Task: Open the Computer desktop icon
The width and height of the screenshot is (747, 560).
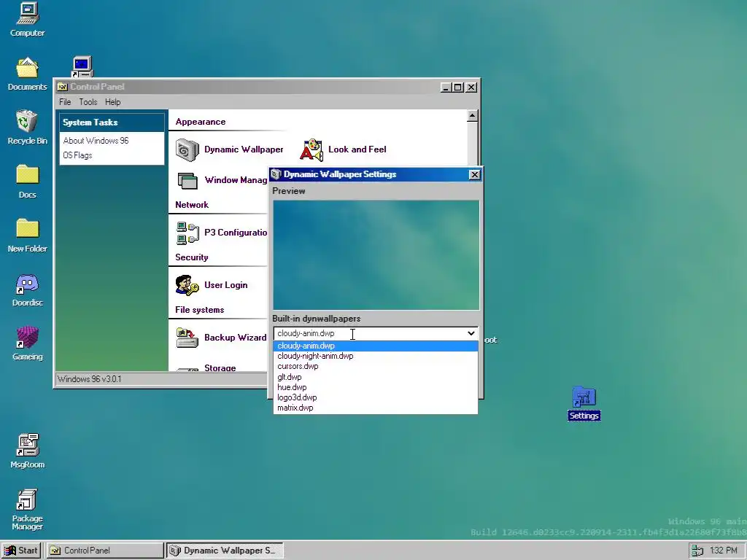Action: [27, 20]
